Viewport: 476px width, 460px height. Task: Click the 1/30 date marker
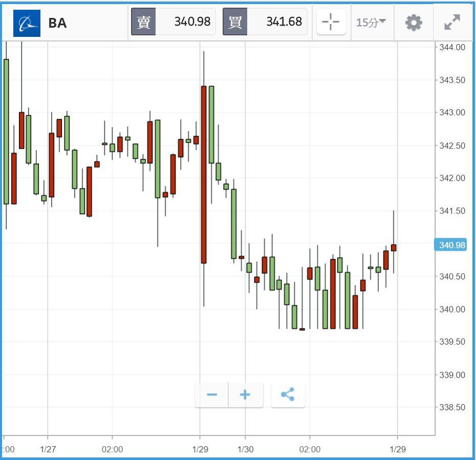coord(245,449)
